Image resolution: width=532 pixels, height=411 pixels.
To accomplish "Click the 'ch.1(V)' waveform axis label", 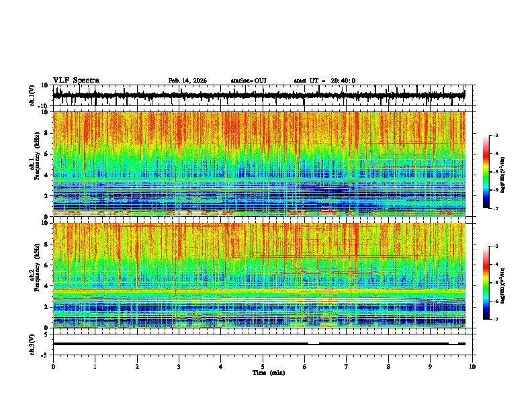I will (32, 95).
